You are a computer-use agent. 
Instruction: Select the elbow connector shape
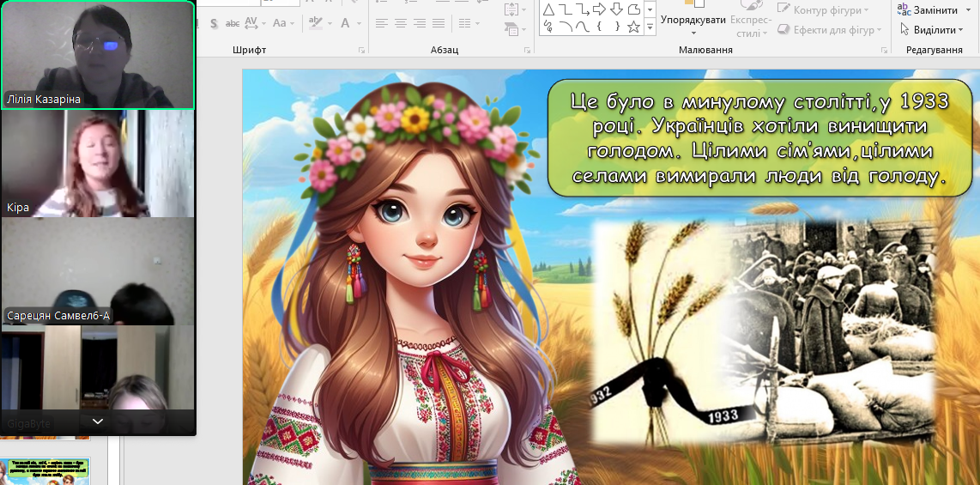pos(566,9)
